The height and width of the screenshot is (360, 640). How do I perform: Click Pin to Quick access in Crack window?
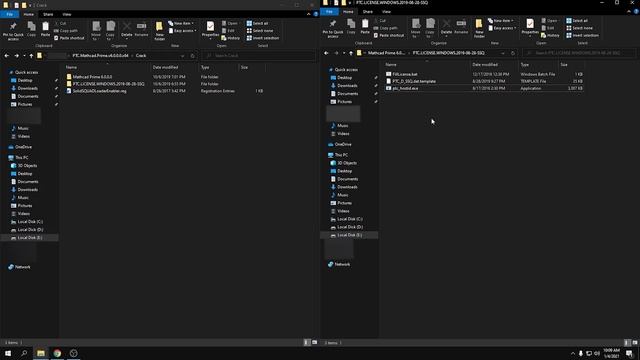tap(13, 31)
